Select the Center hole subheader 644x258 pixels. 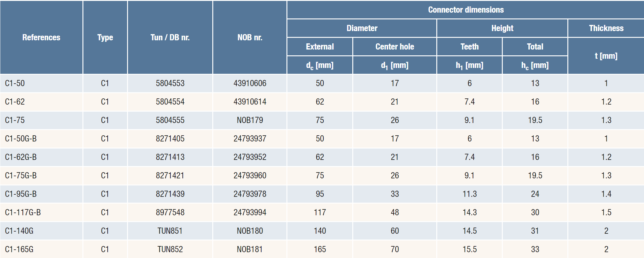point(394,47)
